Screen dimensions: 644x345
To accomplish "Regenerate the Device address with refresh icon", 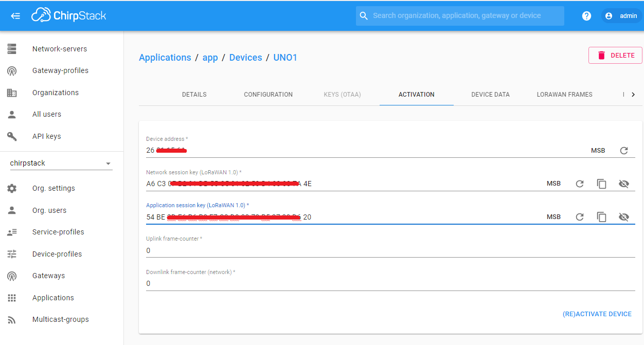I will [624, 151].
